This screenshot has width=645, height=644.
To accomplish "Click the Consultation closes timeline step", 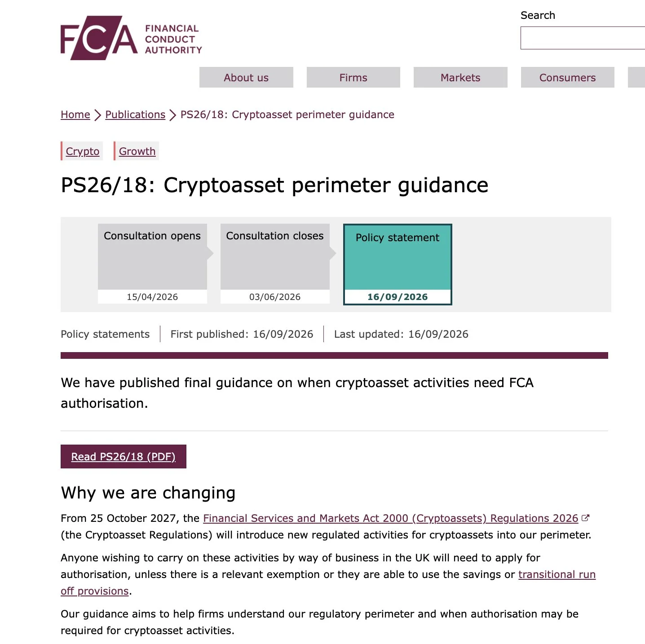I will point(275,264).
